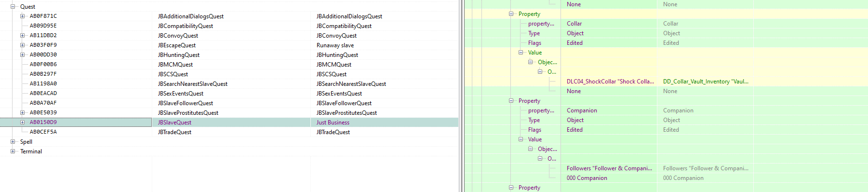Click JBSCSQuest editor ID

point(173,74)
